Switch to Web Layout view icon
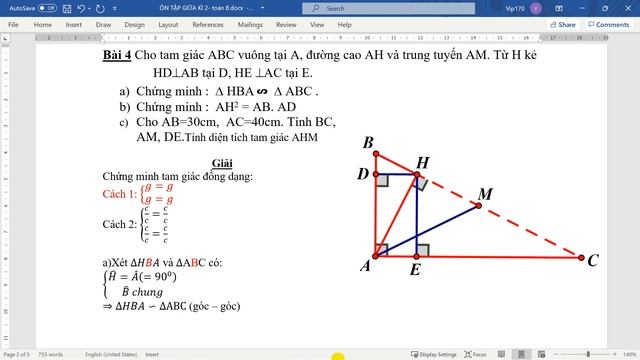 tap(541, 354)
